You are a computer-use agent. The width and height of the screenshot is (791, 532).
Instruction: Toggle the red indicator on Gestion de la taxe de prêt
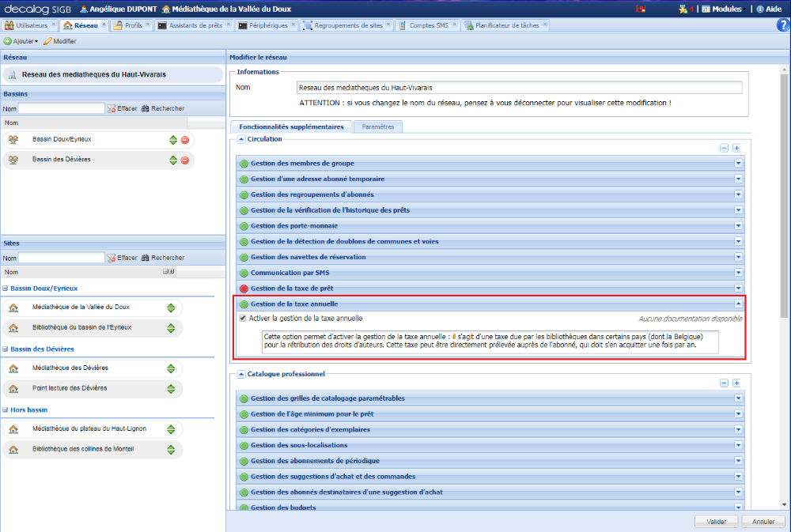point(244,288)
